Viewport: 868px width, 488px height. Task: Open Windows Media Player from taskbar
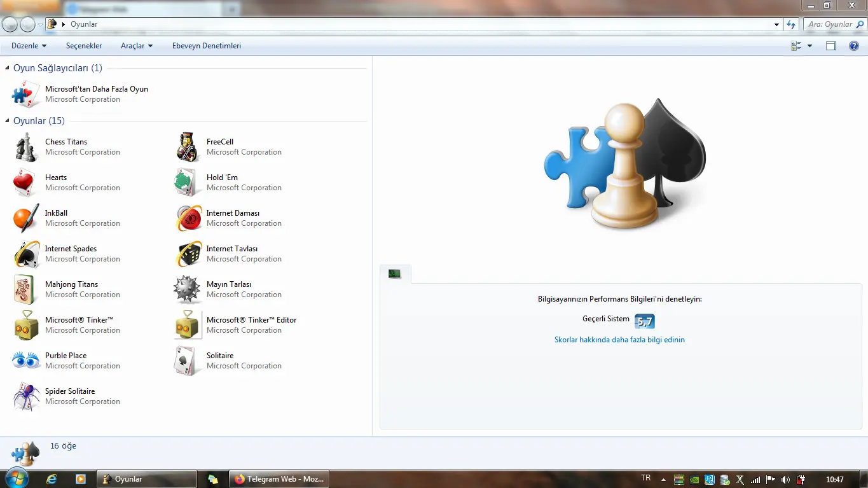click(81, 479)
